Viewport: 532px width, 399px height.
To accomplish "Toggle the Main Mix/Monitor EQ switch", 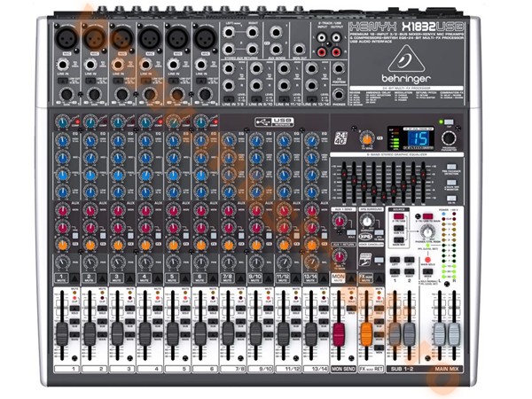I will click(x=451, y=183).
